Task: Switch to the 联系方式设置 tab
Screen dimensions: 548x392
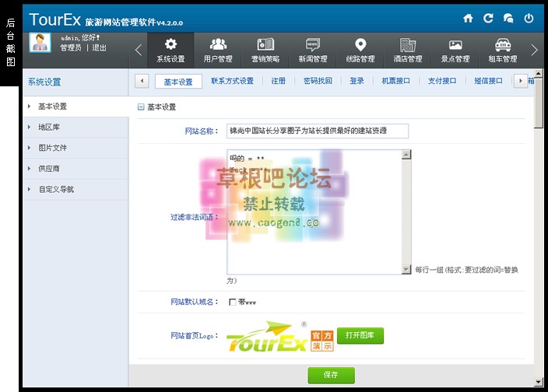Action: tap(232, 81)
